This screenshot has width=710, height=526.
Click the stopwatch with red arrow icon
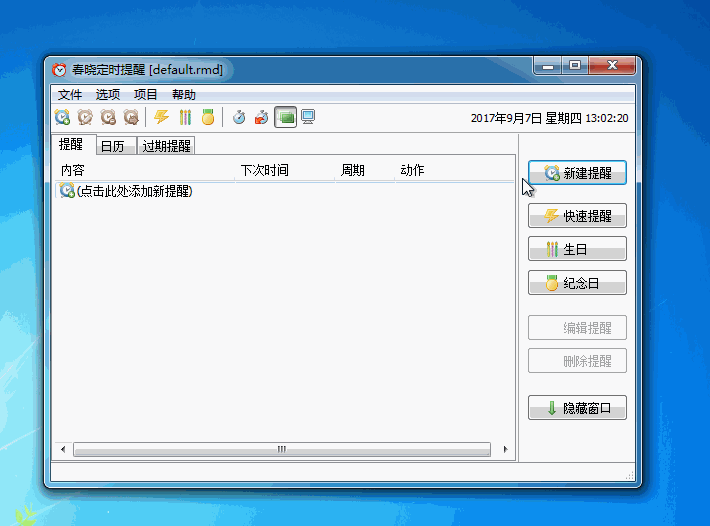pyautogui.click(x=262, y=117)
